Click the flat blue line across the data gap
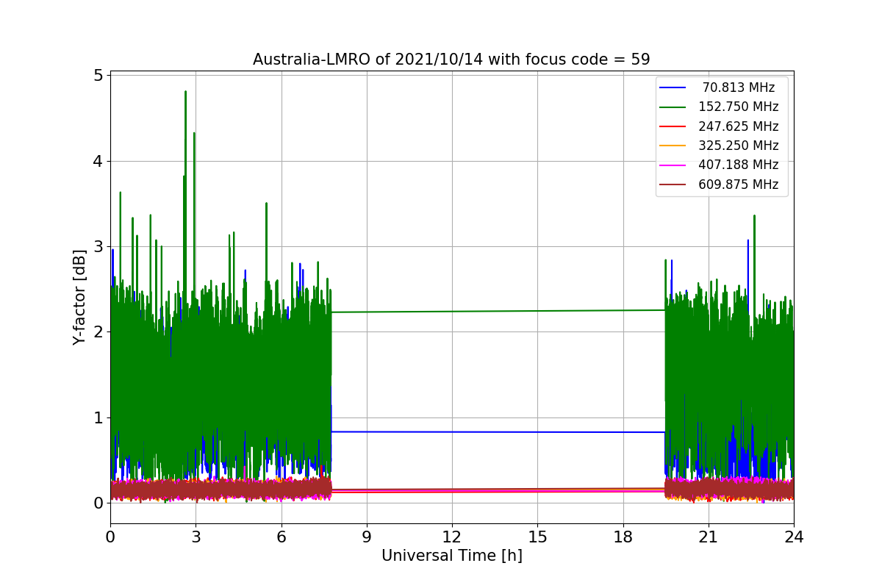882x588 pixels. pyautogui.click(x=498, y=431)
